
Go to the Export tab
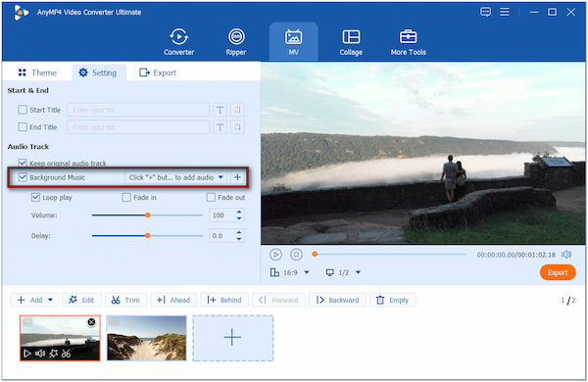point(158,72)
